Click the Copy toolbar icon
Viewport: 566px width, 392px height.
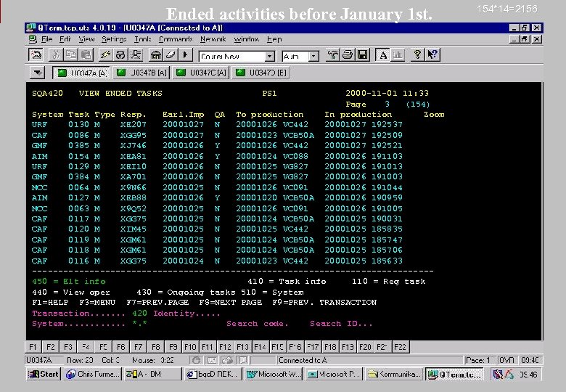pos(71,55)
